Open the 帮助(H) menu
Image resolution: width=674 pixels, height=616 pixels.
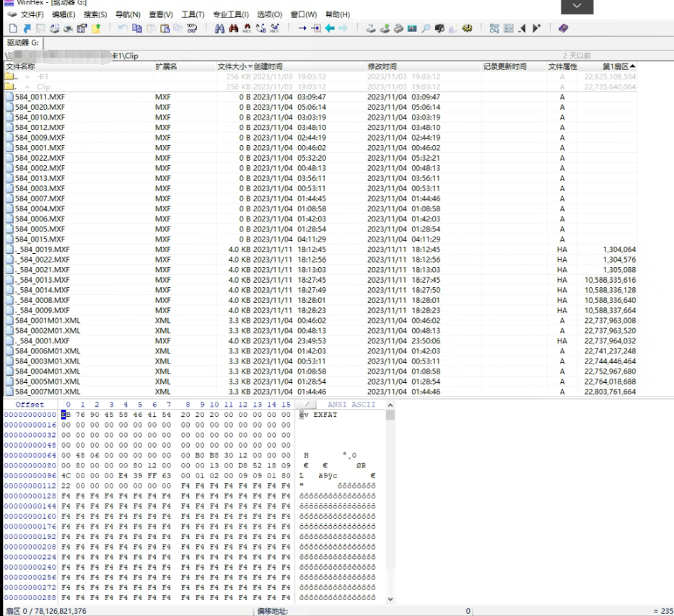tap(338, 14)
